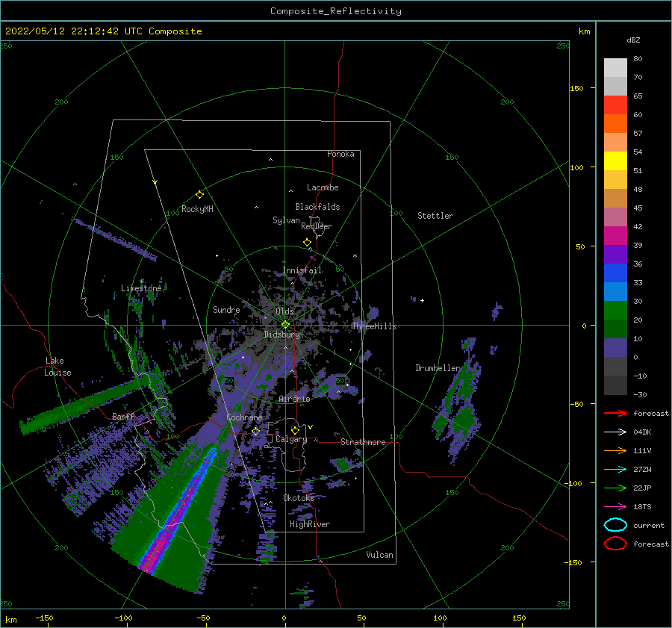The width and height of the screenshot is (672, 628).
Task: Select the Calgary city label
Action: point(291,439)
